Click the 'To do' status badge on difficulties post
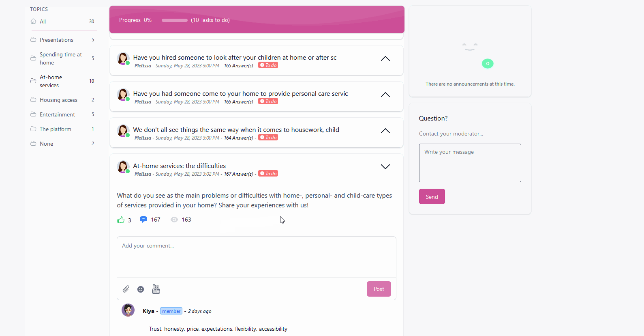This screenshot has width=644, height=336. [268, 173]
